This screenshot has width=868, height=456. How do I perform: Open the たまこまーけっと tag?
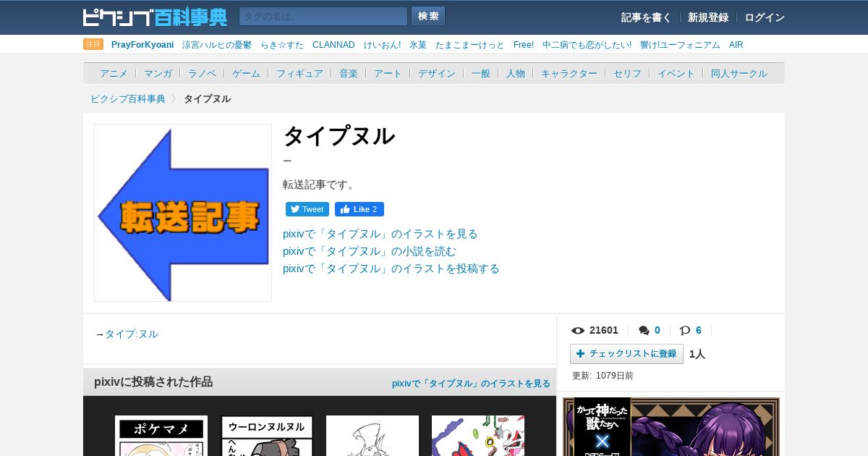[x=470, y=45]
